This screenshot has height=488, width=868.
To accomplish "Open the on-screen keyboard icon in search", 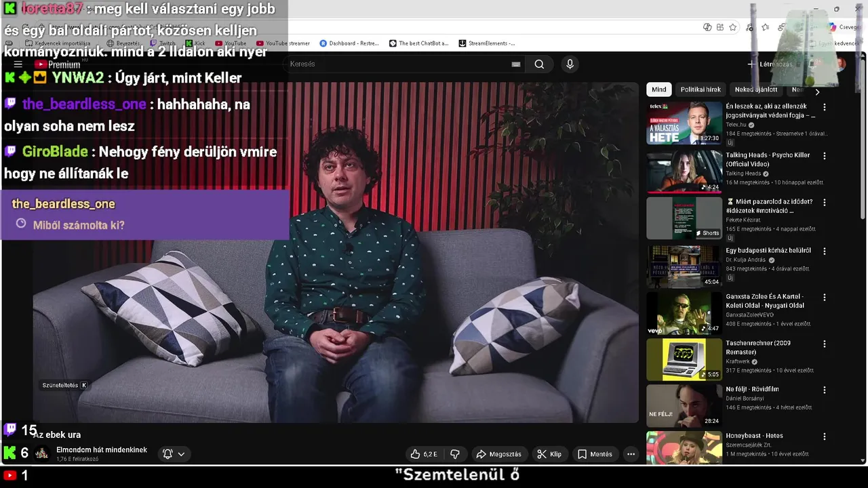I will click(516, 64).
